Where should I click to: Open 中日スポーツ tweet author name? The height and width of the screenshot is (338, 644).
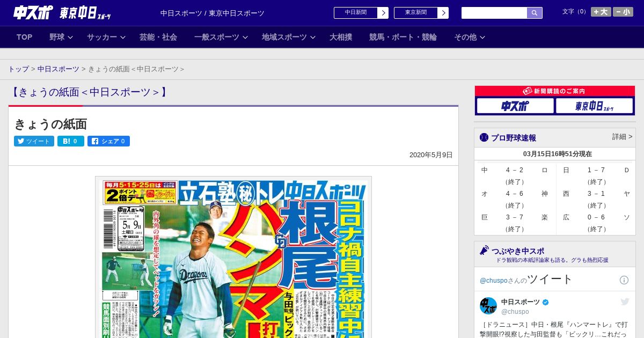[x=521, y=302]
